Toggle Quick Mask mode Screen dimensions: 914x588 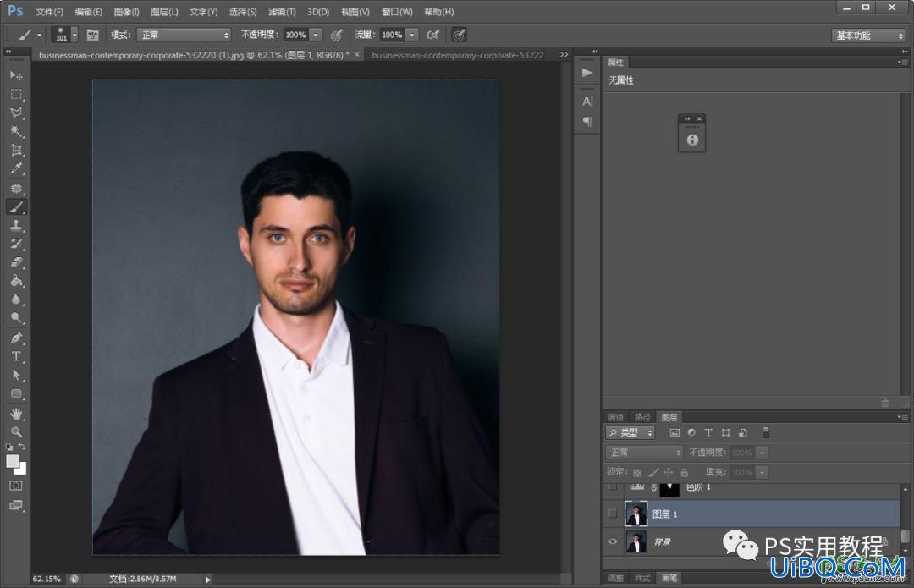16,486
